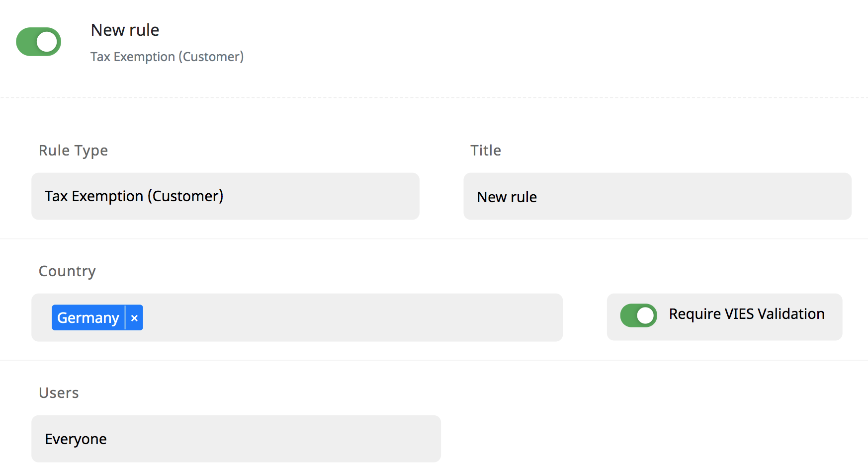Remove the Germany country tag
The width and height of the screenshot is (868, 464).
click(134, 318)
